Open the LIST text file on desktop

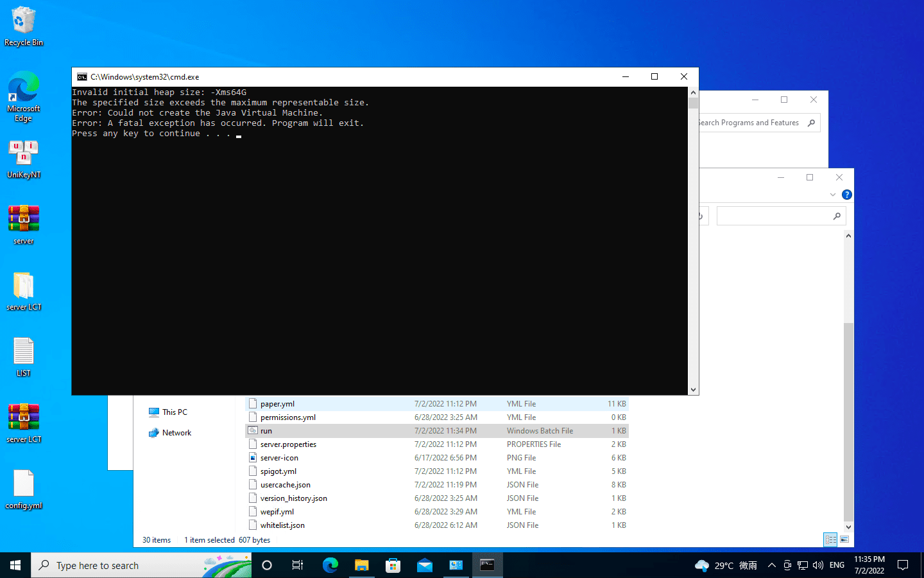pyautogui.click(x=24, y=356)
